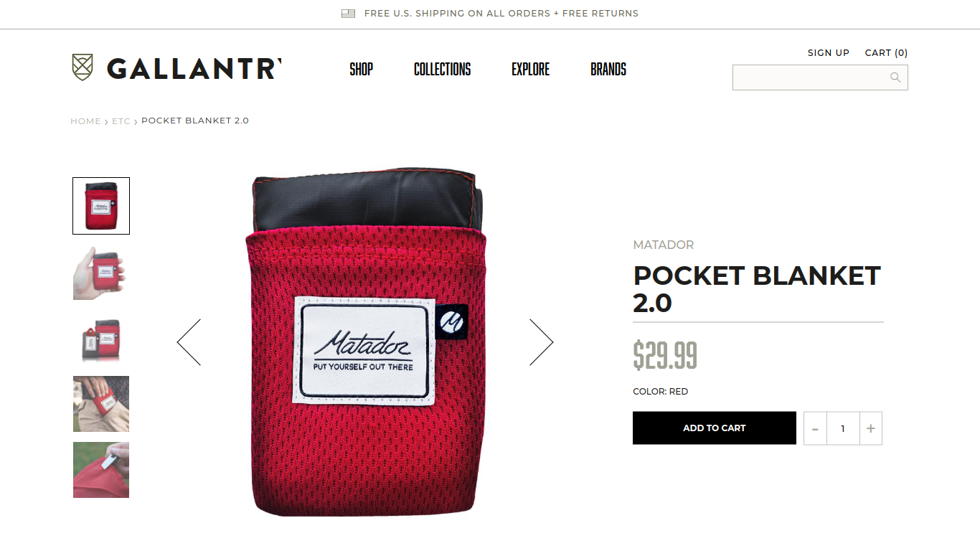This screenshot has height=551, width=980.
Task: Open the Explore menu
Action: (x=531, y=69)
